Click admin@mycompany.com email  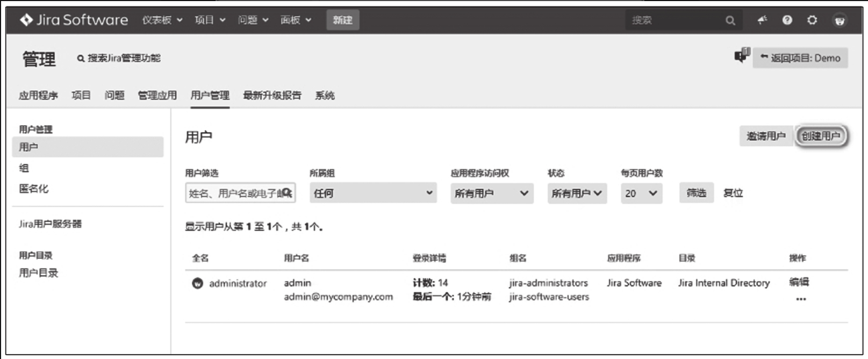pos(339,297)
